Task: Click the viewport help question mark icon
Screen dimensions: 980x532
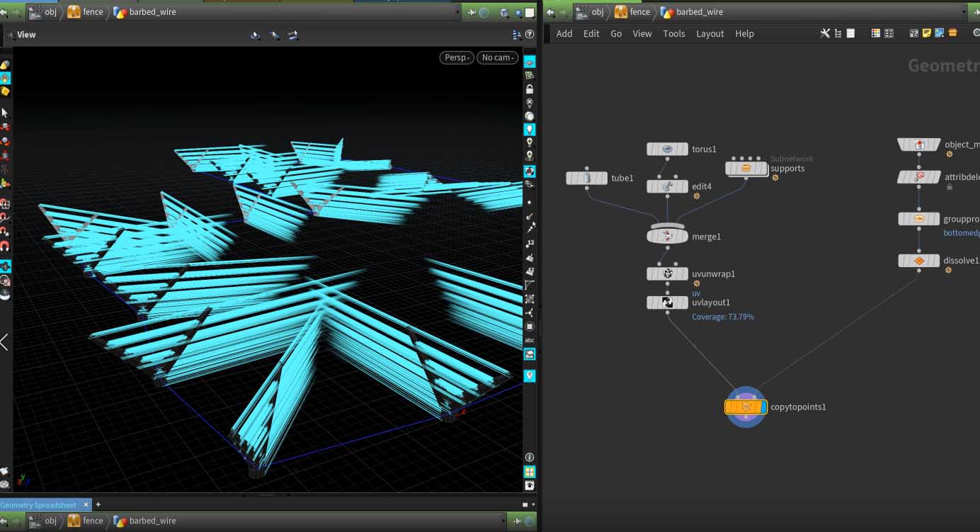Action: pyautogui.click(x=529, y=35)
